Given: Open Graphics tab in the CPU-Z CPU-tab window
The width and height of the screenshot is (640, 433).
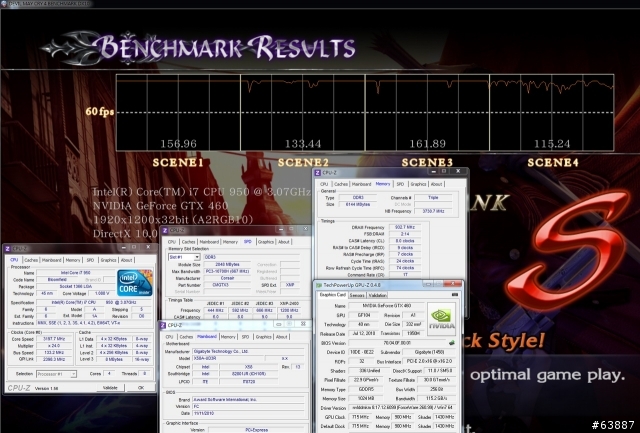Looking at the screenshot, I should coord(108,260).
